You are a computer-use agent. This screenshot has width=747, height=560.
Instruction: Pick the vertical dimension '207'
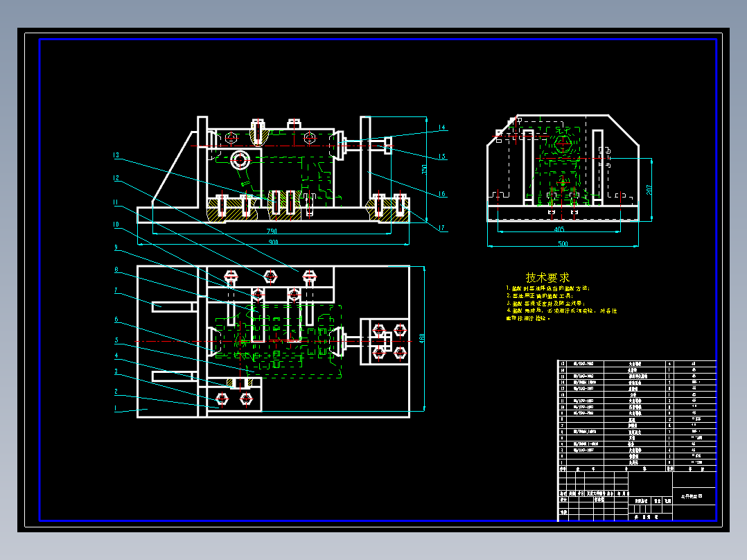click(x=649, y=190)
